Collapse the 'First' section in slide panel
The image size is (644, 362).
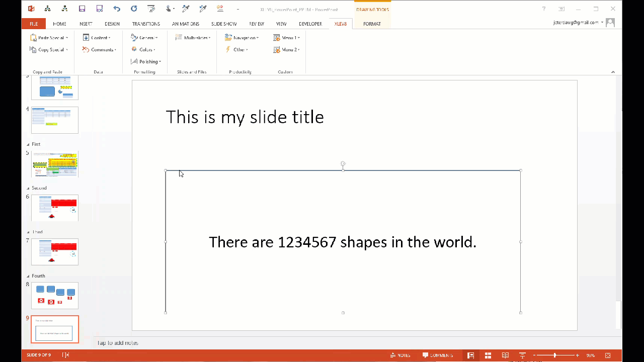click(28, 144)
